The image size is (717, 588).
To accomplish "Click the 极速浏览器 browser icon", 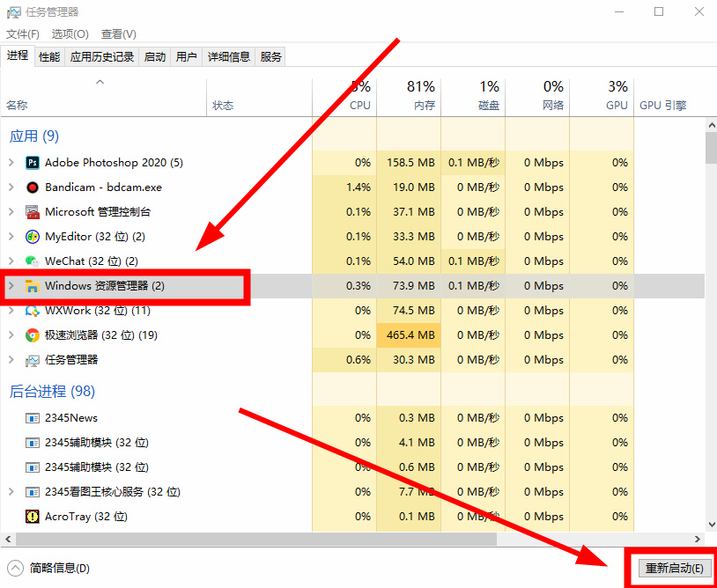I will coord(32,334).
